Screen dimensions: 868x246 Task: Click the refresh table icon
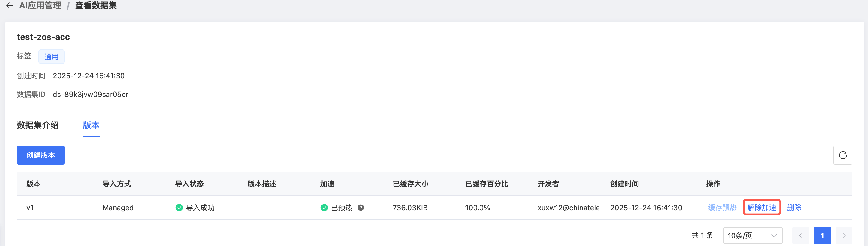click(843, 155)
